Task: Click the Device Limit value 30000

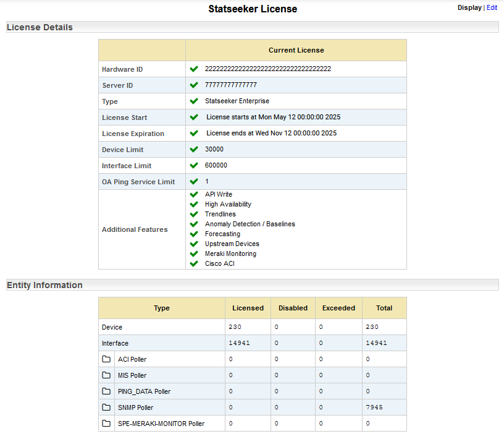Action: pyautogui.click(x=214, y=150)
